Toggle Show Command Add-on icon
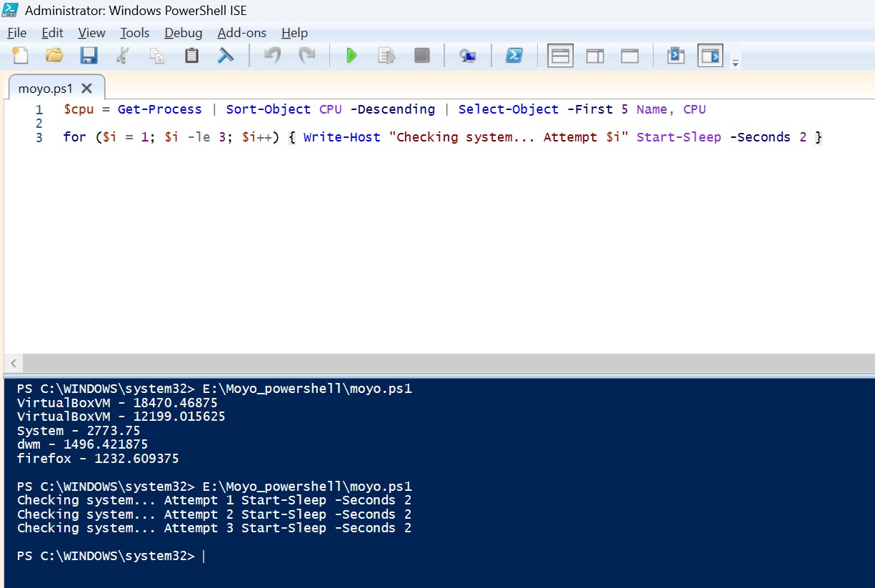The height and width of the screenshot is (588, 875). click(x=710, y=55)
